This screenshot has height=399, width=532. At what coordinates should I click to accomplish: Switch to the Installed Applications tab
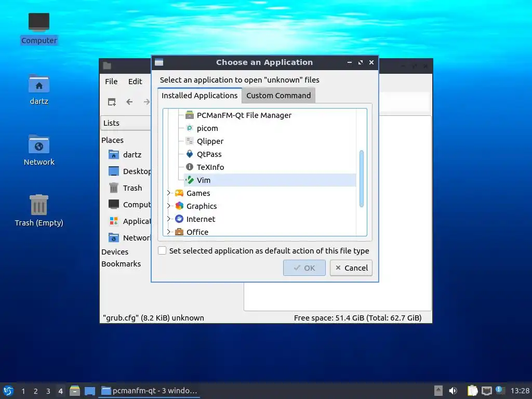[199, 96]
